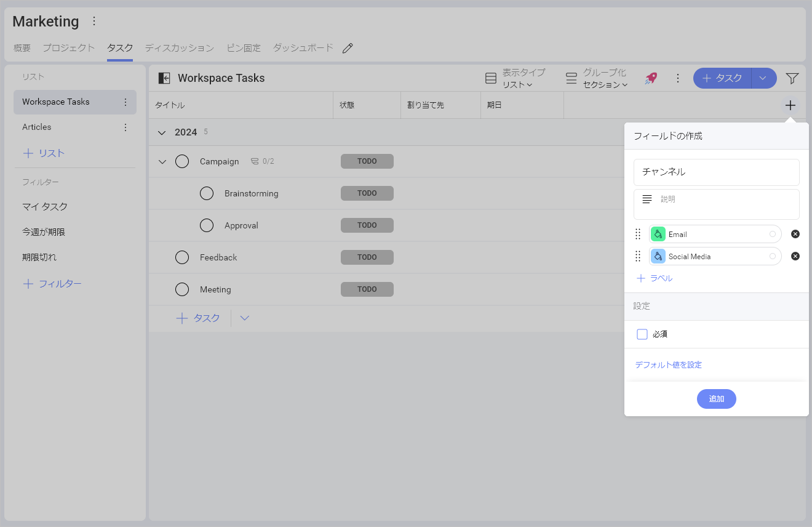
Task: Click the チャンネル field name input
Action: point(717,172)
